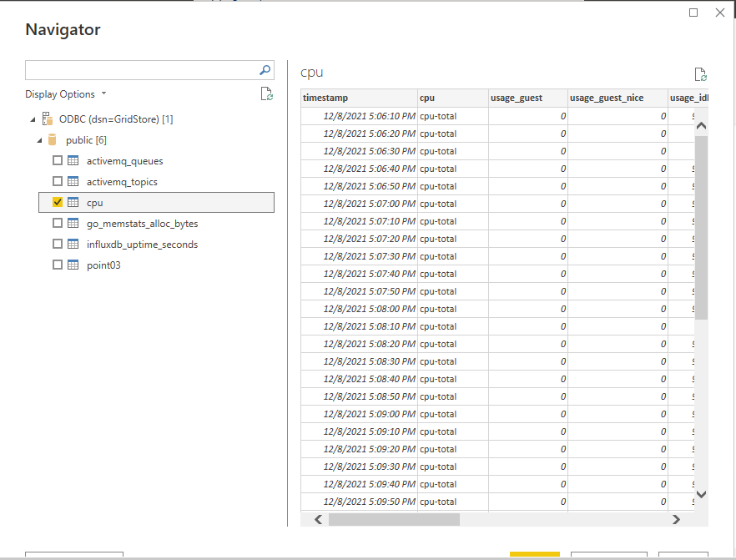Image resolution: width=736 pixels, height=560 pixels.
Task: Click the table icon next to influxdb_uptime_seconds
Action: [73, 245]
